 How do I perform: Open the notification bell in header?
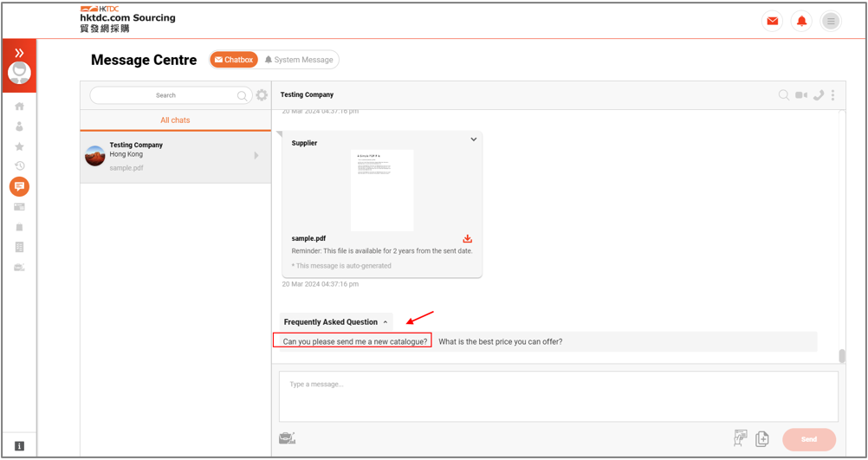(801, 22)
